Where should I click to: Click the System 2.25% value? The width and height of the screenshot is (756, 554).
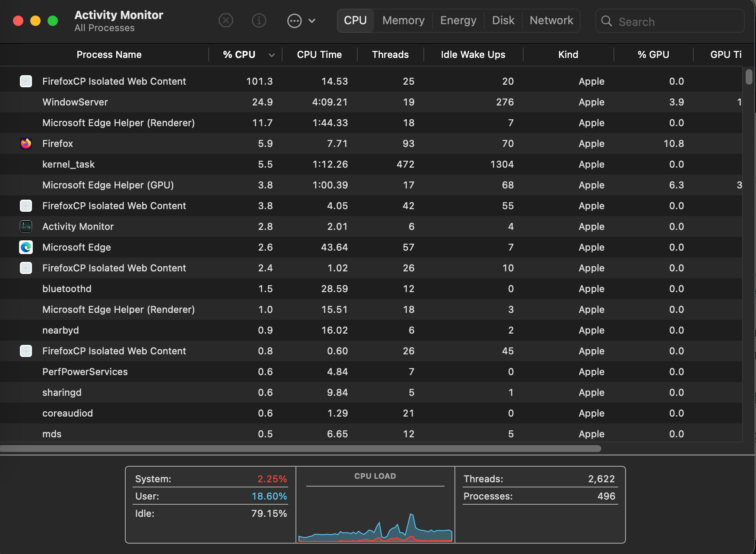[x=272, y=479]
